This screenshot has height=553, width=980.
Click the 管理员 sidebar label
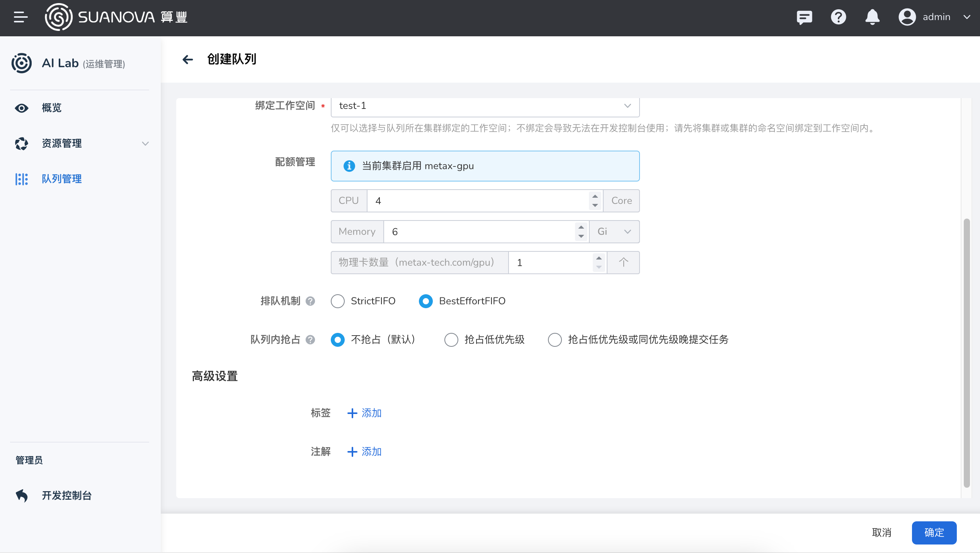point(29,460)
